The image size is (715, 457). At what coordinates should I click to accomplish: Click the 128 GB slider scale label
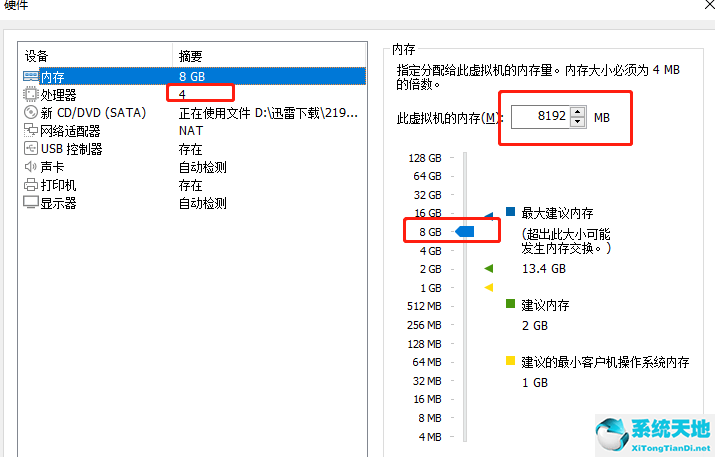click(x=425, y=158)
